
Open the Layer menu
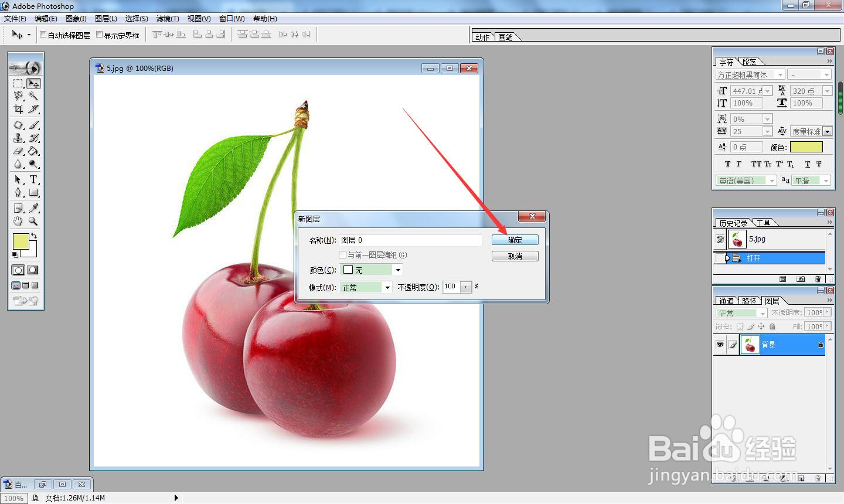click(x=105, y=19)
